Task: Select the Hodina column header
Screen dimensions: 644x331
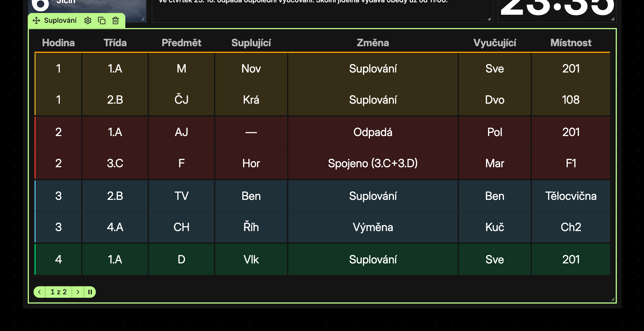Action: (58, 43)
